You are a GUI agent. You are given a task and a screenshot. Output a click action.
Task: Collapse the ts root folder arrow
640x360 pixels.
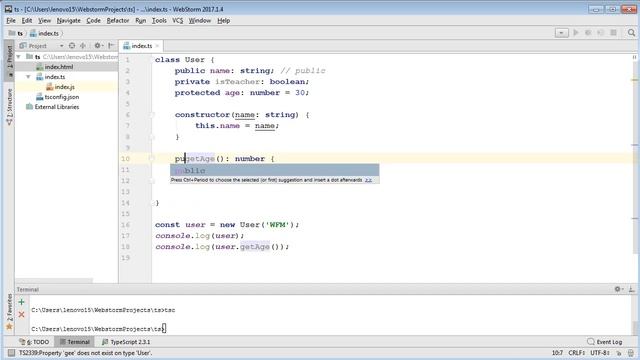tap(18, 57)
